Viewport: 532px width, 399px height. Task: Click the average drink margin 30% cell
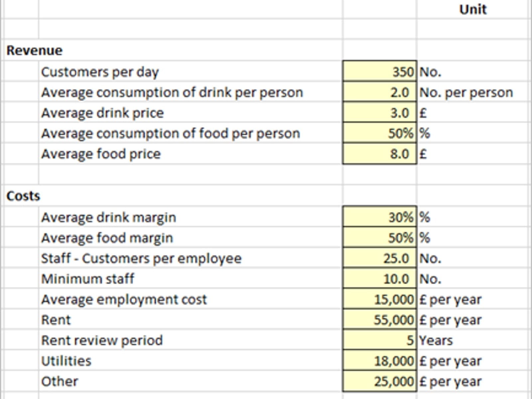pyautogui.click(x=379, y=217)
